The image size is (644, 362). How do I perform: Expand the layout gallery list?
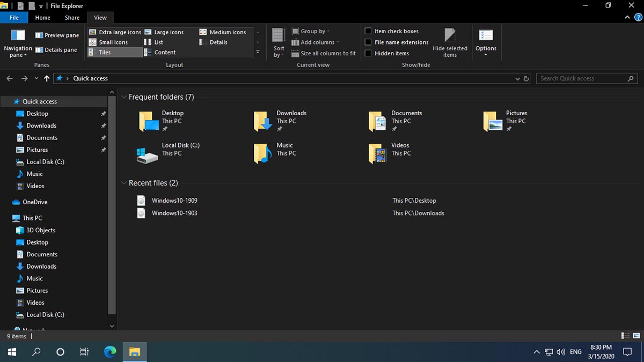tap(258, 52)
